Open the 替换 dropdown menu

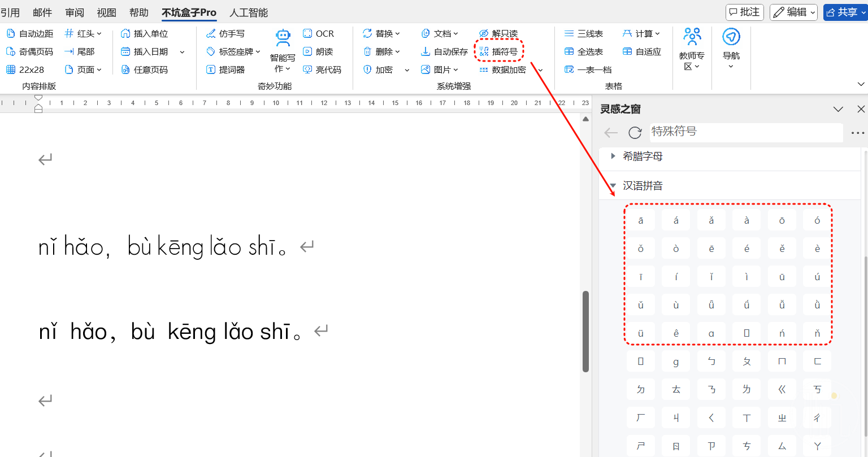(397, 34)
